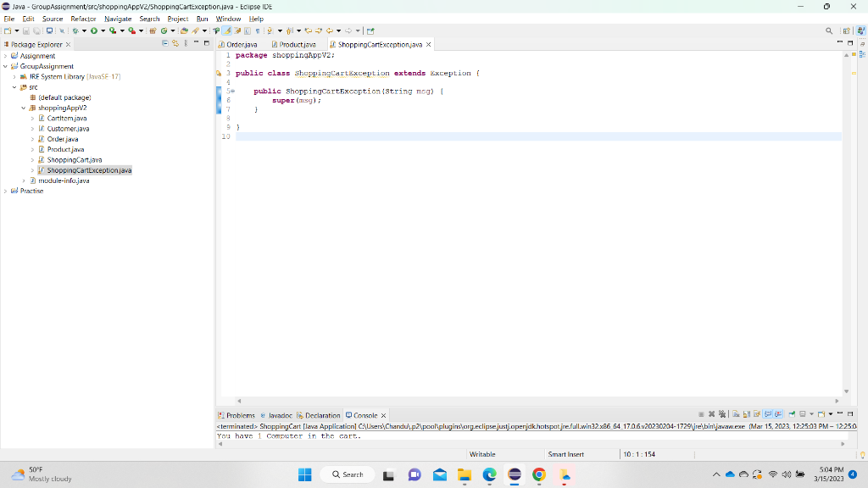The width and height of the screenshot is (868, 488).
Task: Close the ShoppingCartException.java editor tab
Action: pyautogui.click(x=428, y=44)
